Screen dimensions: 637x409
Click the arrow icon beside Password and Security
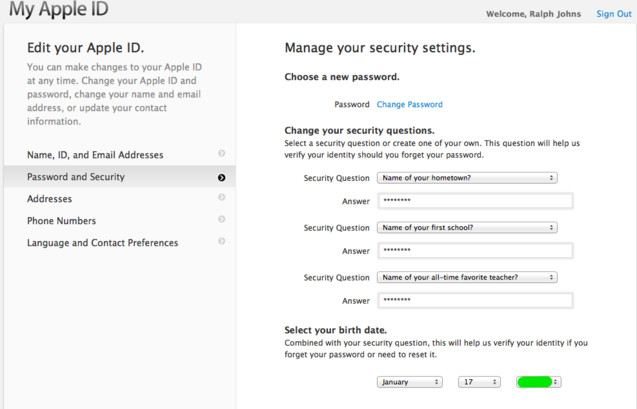point(221,177)
